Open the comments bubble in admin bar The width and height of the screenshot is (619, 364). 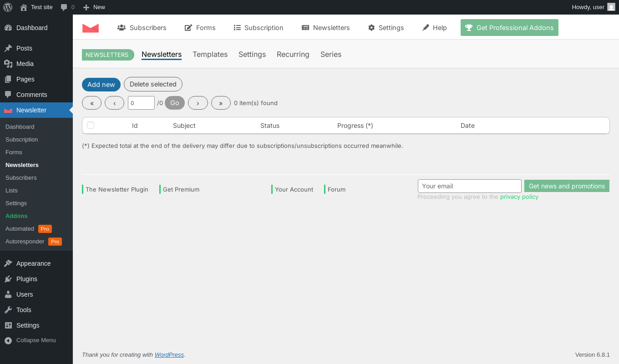64,7
